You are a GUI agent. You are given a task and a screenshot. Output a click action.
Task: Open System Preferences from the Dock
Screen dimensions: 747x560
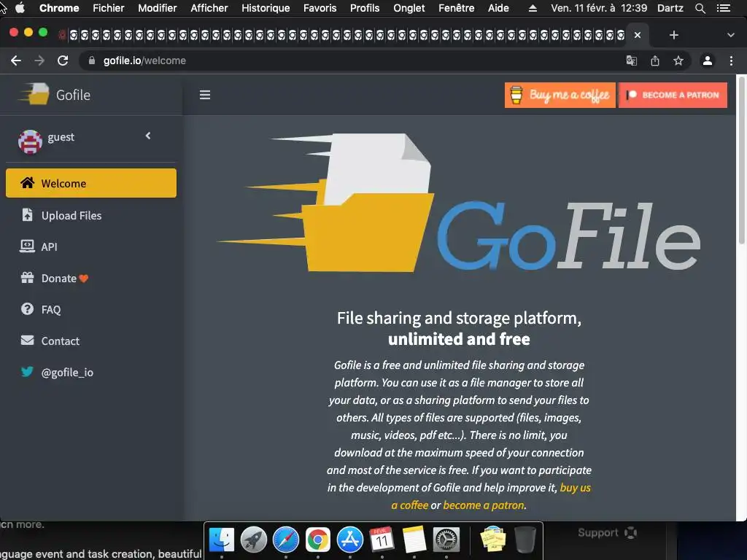point(446,540)
